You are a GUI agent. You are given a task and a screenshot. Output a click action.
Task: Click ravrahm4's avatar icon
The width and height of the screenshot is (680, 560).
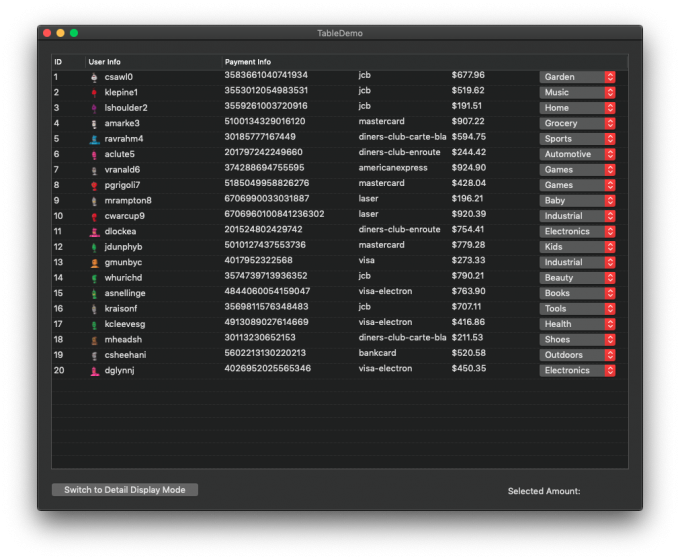point(94,139)
